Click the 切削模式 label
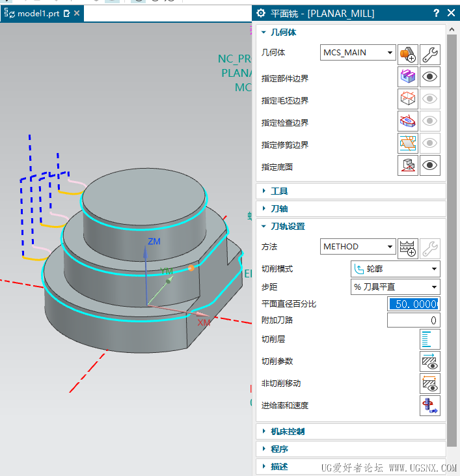460x476 pixels. tap(277, 269)
